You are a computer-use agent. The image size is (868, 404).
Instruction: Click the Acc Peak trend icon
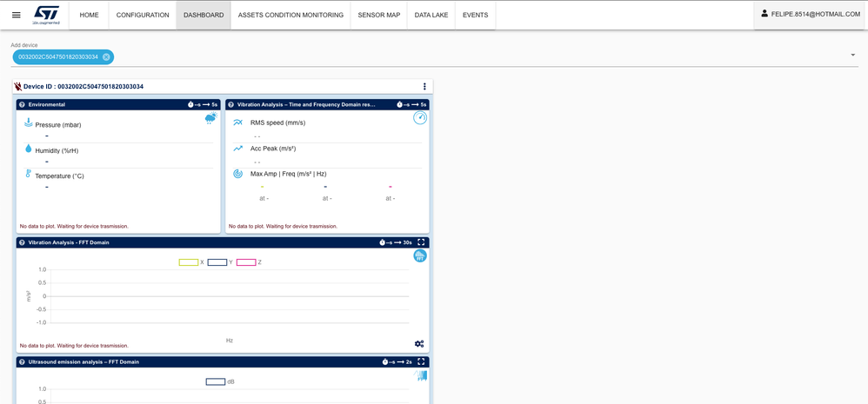click(x=237, y=148)
